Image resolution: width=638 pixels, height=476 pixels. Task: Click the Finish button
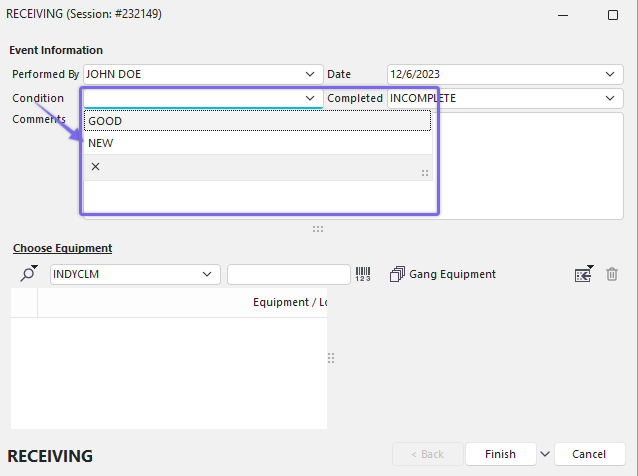tap(500, 454)
